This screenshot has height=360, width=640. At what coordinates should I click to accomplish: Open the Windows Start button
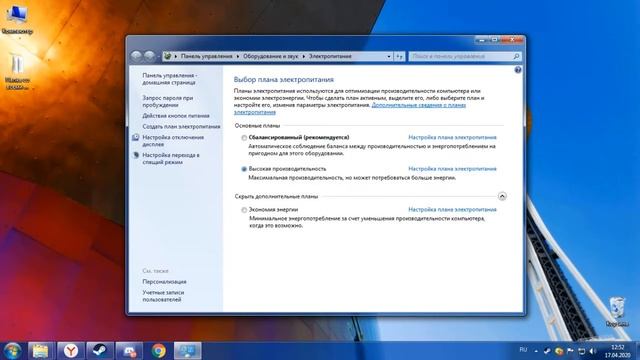tap(12, 351)
